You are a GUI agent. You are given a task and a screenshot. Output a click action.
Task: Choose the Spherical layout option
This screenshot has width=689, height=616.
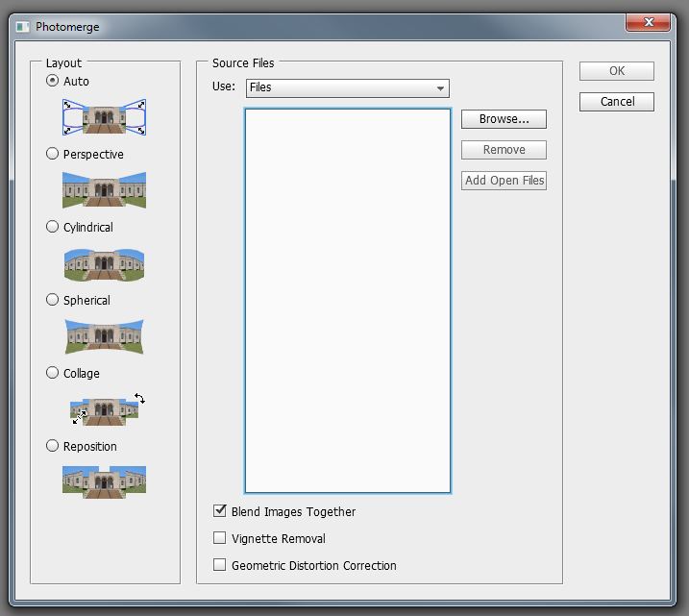coord(52,299)
